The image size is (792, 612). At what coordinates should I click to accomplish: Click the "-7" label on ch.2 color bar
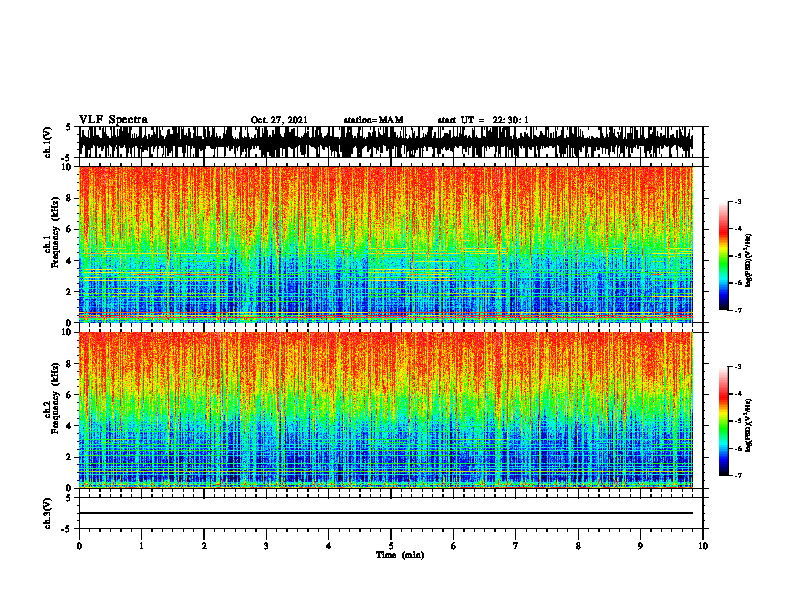tap(738, 476)
